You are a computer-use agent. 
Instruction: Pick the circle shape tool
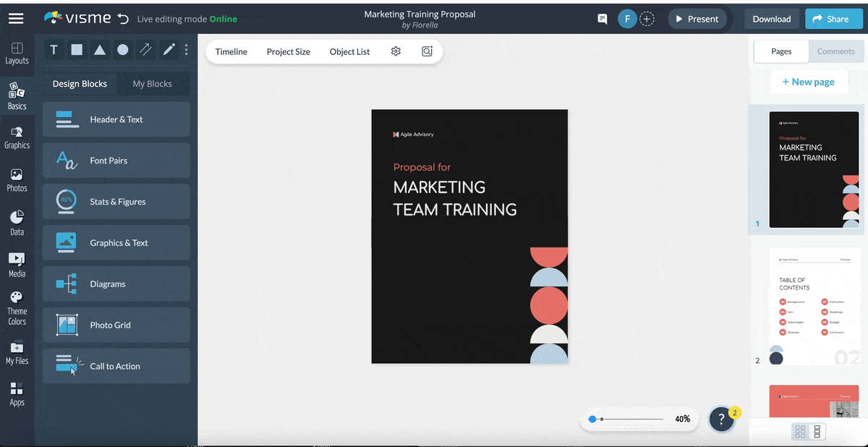[x=123, y=50]
